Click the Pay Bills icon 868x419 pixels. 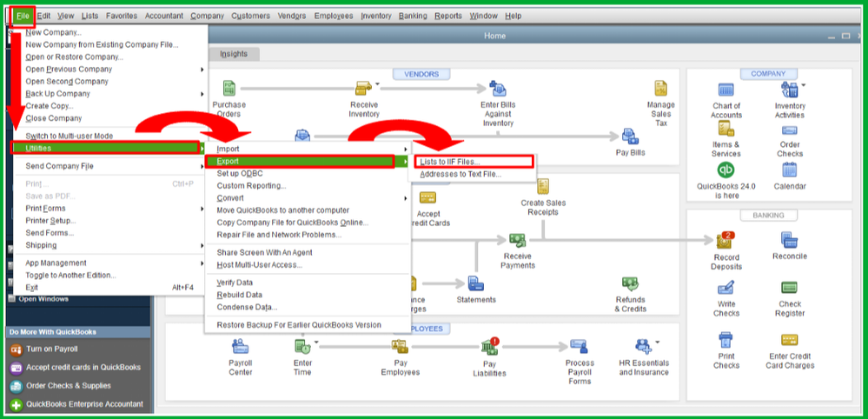[630, 136]
